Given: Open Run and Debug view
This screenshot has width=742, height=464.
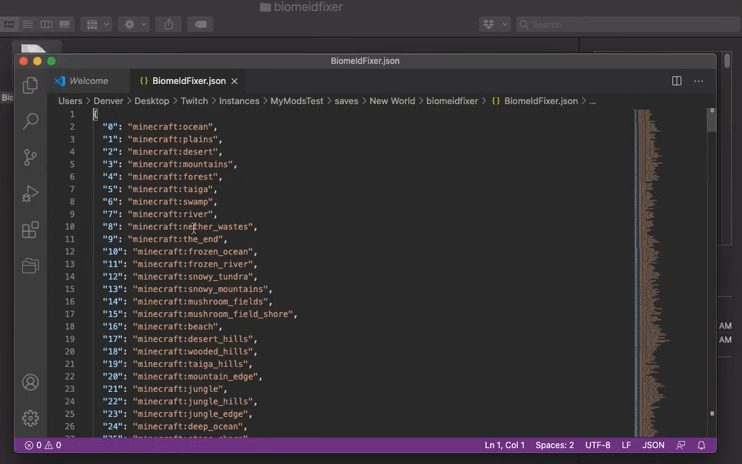Looking at the screenshot, I should pyautogui.click(x=30, y=193).
